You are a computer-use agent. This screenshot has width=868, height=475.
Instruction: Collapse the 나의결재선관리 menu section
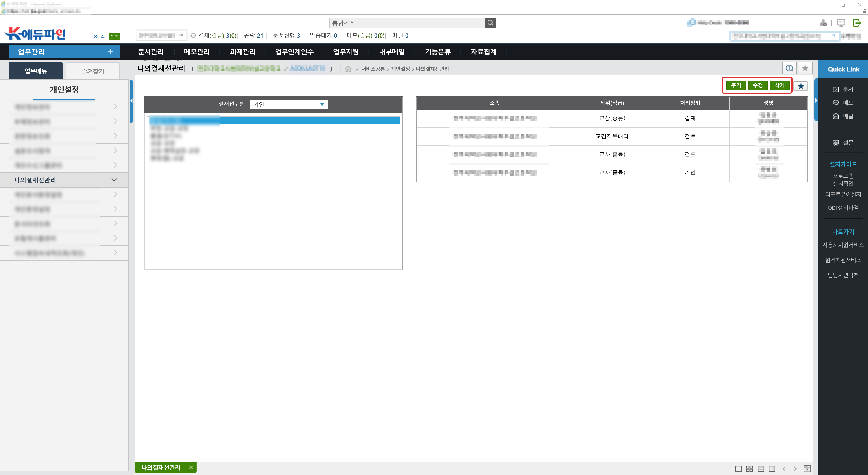(x=114, y=180)
